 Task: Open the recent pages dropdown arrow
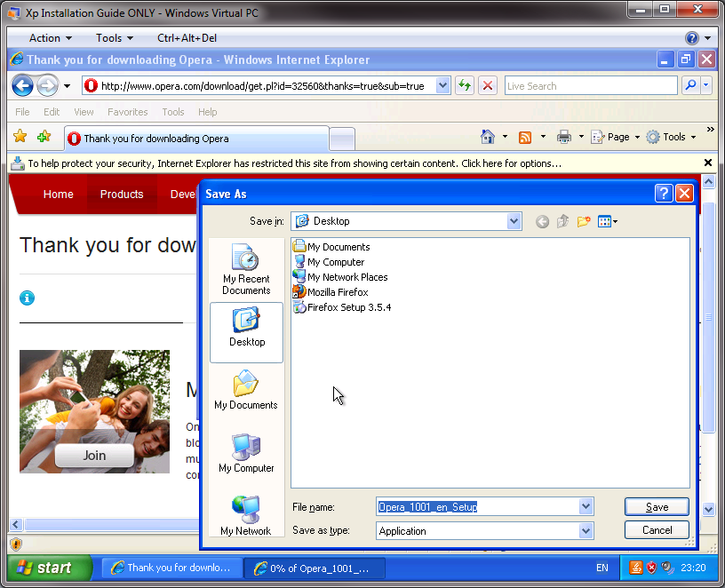pos(67,86)
